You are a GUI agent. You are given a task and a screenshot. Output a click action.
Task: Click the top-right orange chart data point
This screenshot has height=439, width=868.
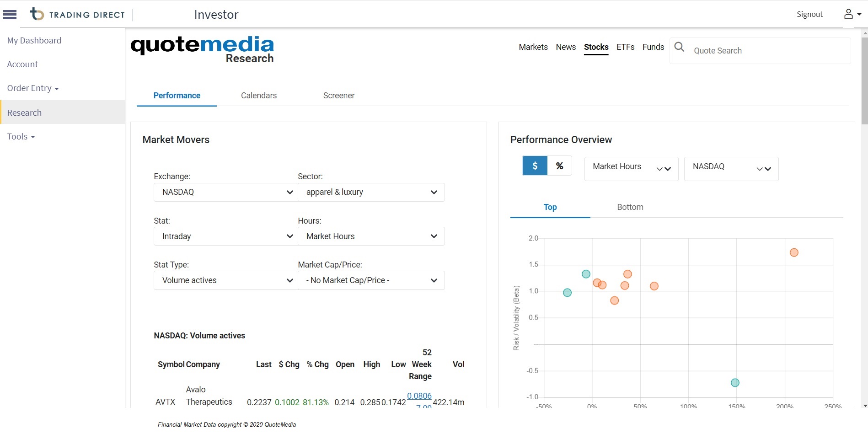[794, 252]
